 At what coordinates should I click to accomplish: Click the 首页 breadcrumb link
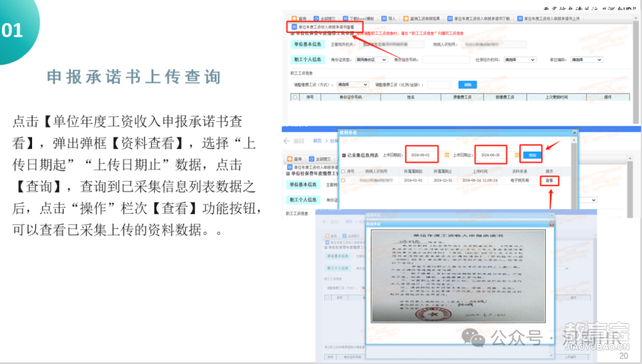pyautogui.click(x=317, y=141)
